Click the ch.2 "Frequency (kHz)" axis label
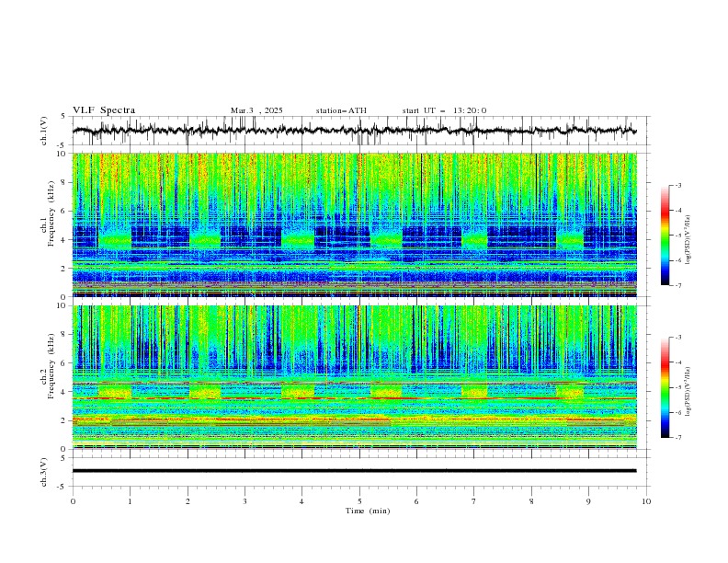The width and height of the screenshot is (728, 563). pyautogui.click(x=51, y=366)
